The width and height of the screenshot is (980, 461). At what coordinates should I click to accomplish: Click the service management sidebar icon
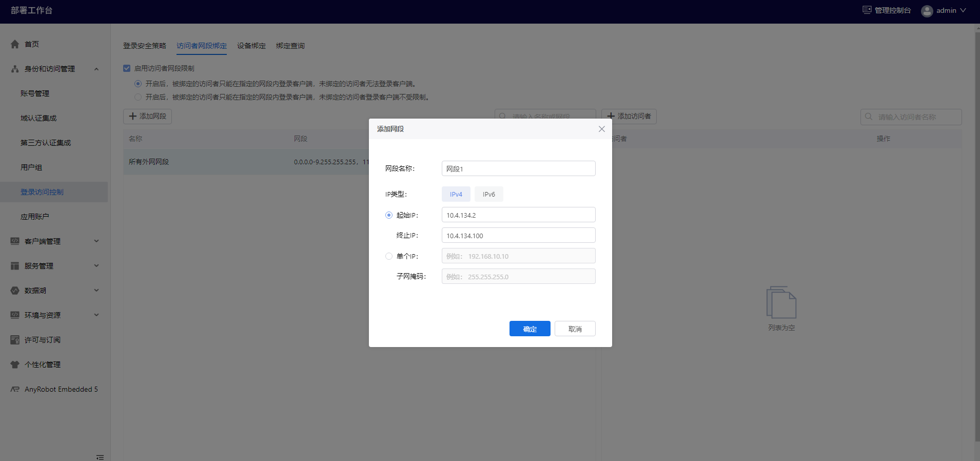(15, 266)
